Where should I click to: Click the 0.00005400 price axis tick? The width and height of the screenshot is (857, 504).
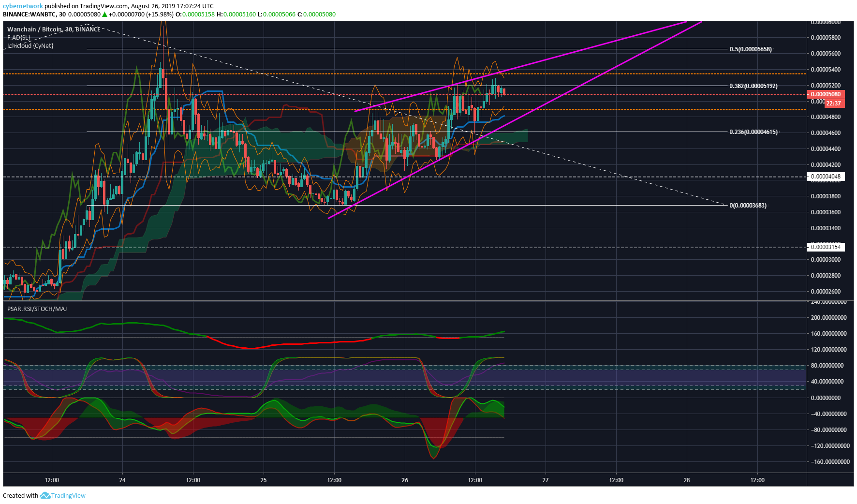coord(826,70)
